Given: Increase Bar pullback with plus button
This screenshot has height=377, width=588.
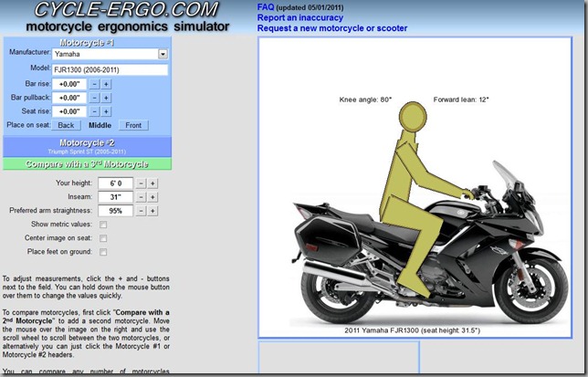Looking at the screenshot, I should click(106, 98).
